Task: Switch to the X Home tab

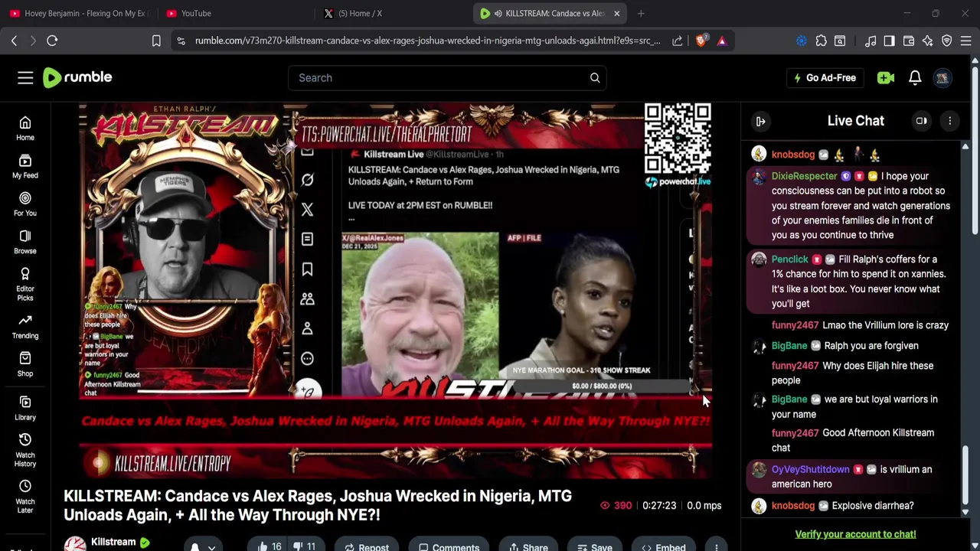Action: tap(390, 13)
